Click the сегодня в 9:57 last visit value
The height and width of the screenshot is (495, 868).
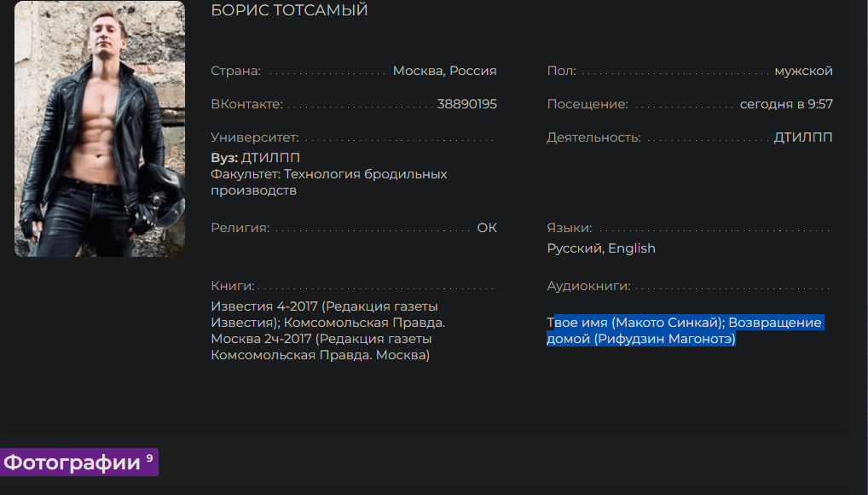786,103
